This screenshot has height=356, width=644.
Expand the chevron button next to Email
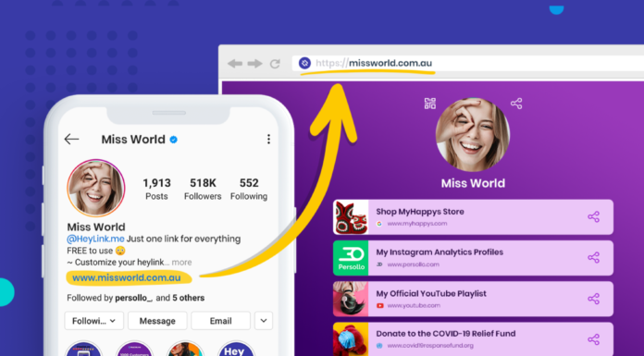[264, 321]
